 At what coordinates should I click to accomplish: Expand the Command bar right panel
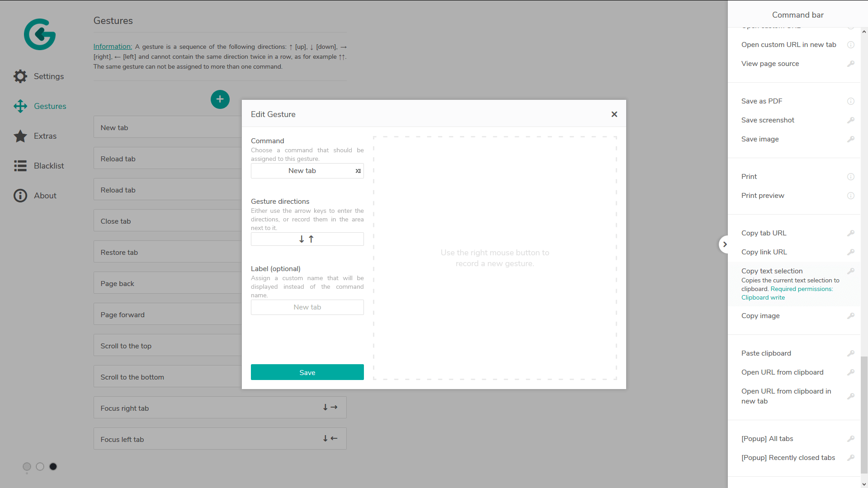click(725, 244)
